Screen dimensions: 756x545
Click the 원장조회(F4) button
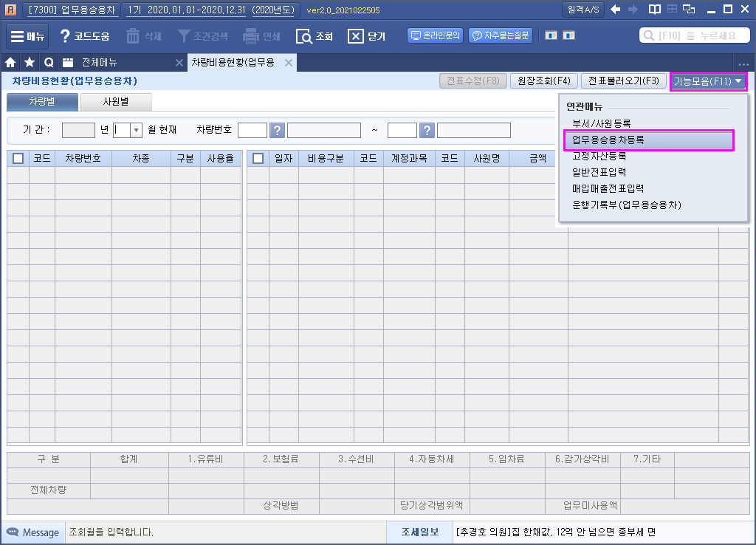coord(543,81)
